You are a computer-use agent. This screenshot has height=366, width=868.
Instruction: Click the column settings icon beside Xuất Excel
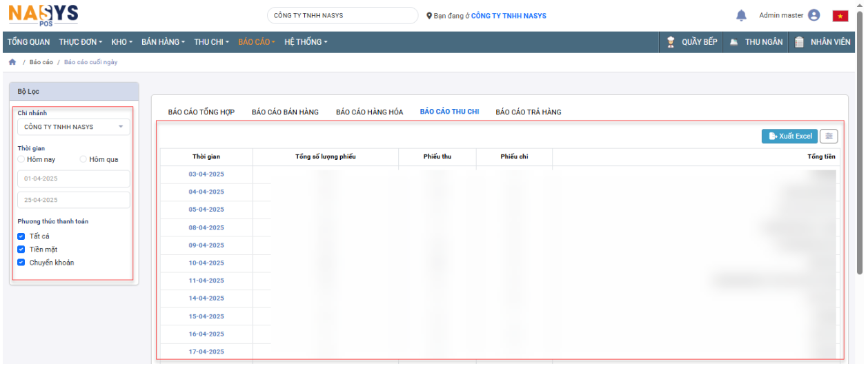click(x=829, y=136)
